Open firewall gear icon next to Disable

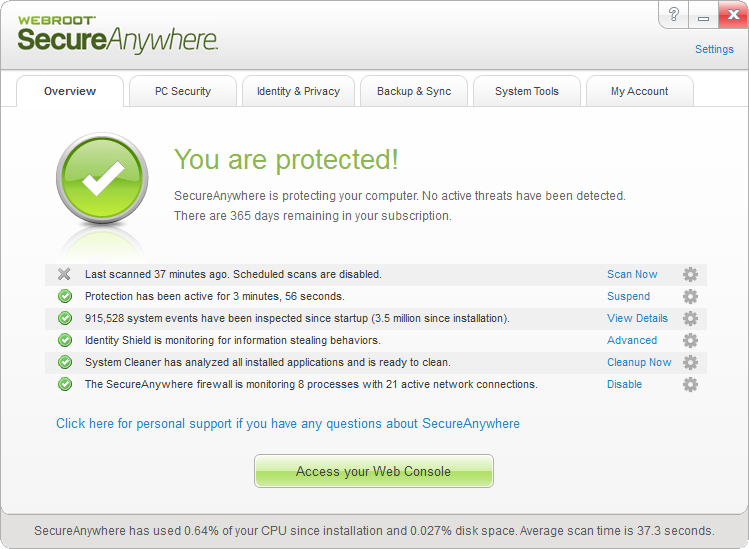point(690,384)
